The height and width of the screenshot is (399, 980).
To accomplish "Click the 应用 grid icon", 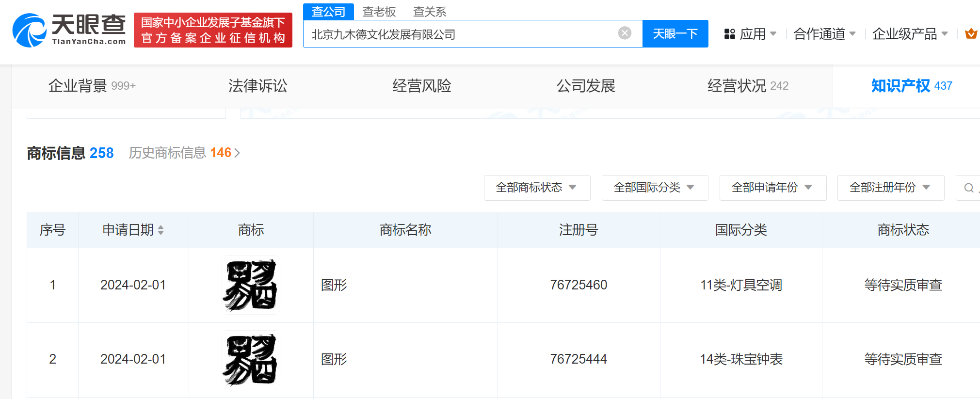I will coord(729,34).
